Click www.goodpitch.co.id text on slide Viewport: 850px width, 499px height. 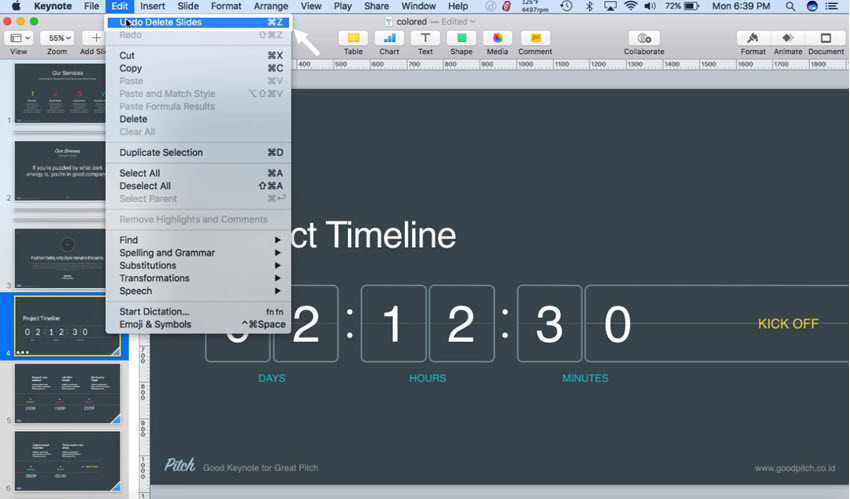click(795, 468)
